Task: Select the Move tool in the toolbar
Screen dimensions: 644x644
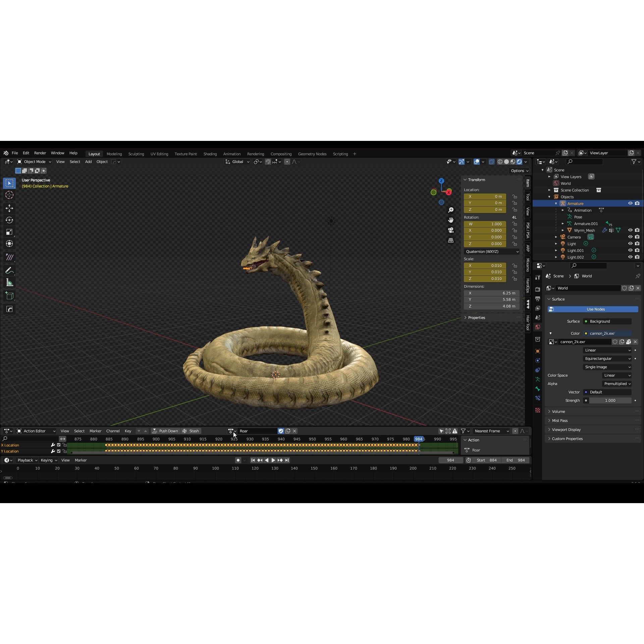Action: coord(9,208)
